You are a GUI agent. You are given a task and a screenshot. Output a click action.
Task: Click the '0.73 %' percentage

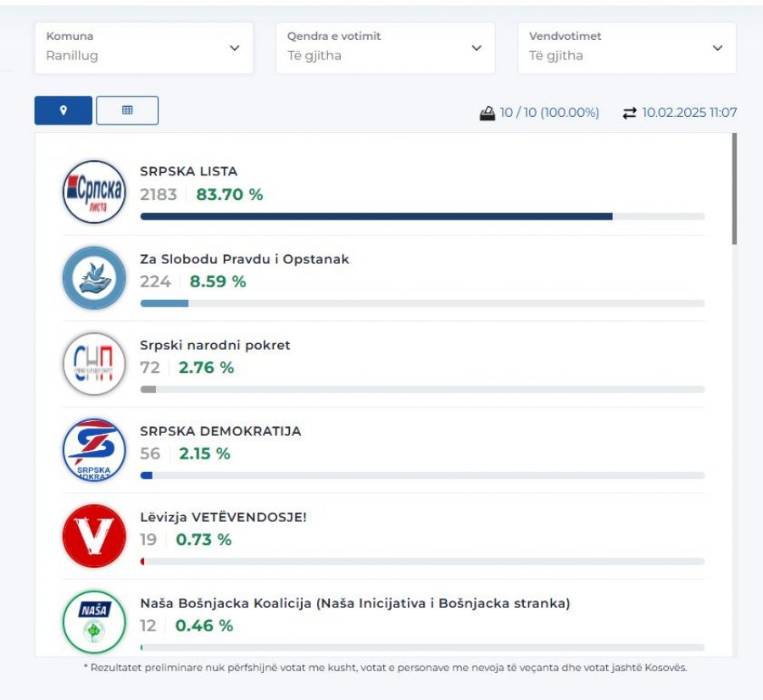[203, 540]
